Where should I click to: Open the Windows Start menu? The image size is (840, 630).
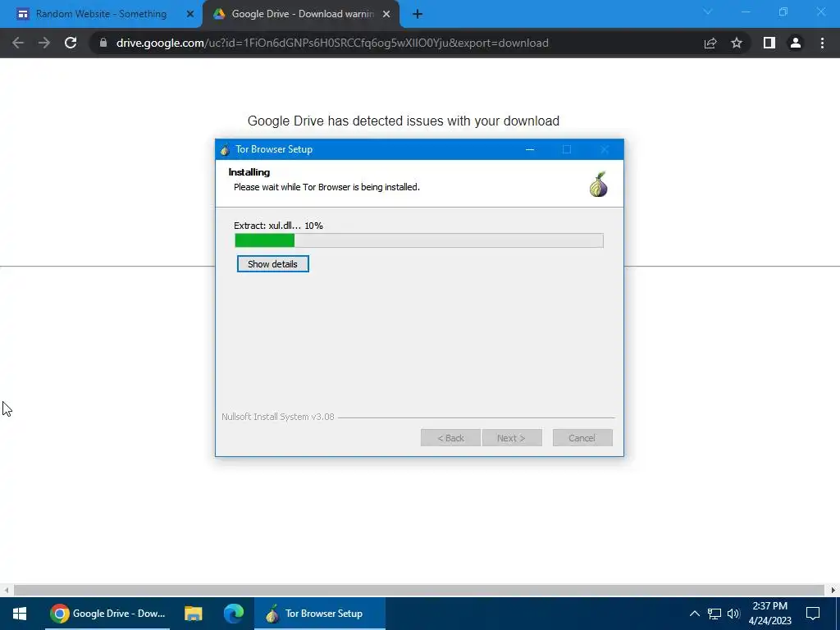pos(20,614)
